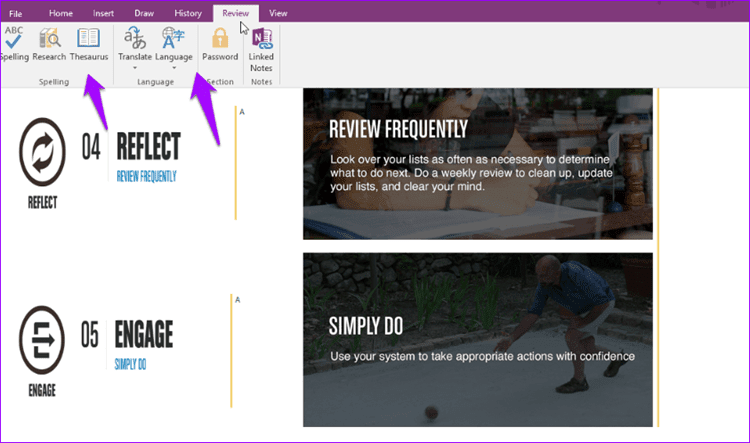The width and height of the screenshot is (750, 443).
Task: Set a section Password
Action: 220,44
